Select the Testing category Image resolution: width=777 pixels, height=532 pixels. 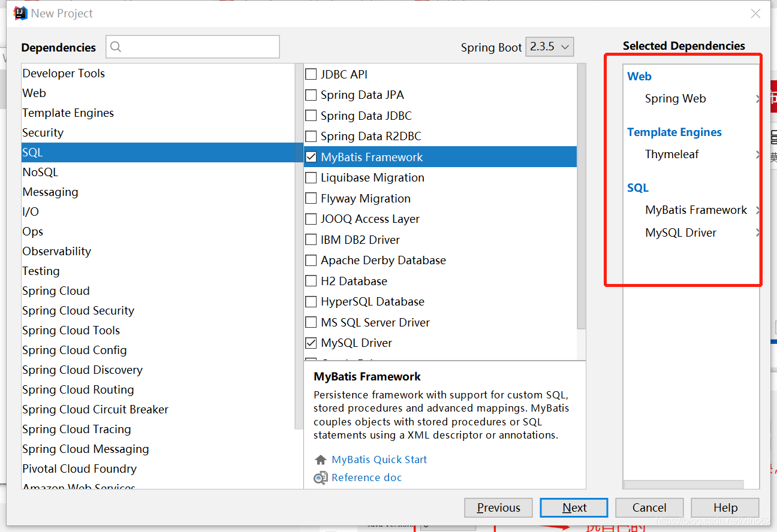158,271
